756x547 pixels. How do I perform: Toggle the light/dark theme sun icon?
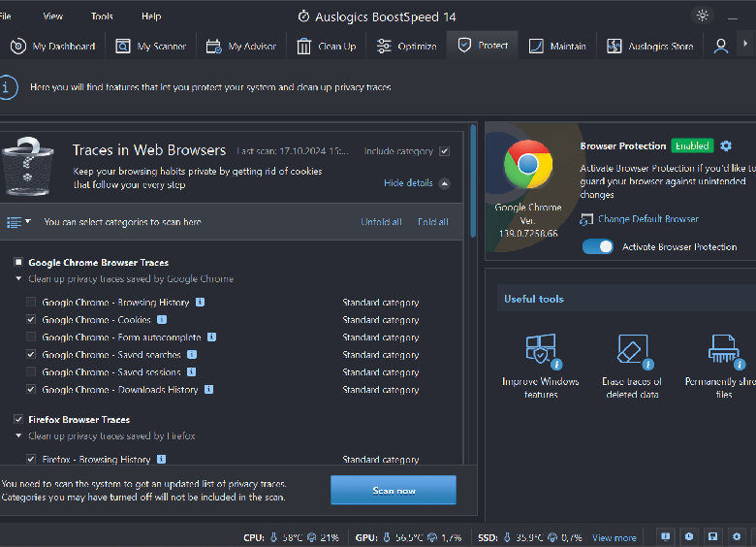tap(703, 16)
